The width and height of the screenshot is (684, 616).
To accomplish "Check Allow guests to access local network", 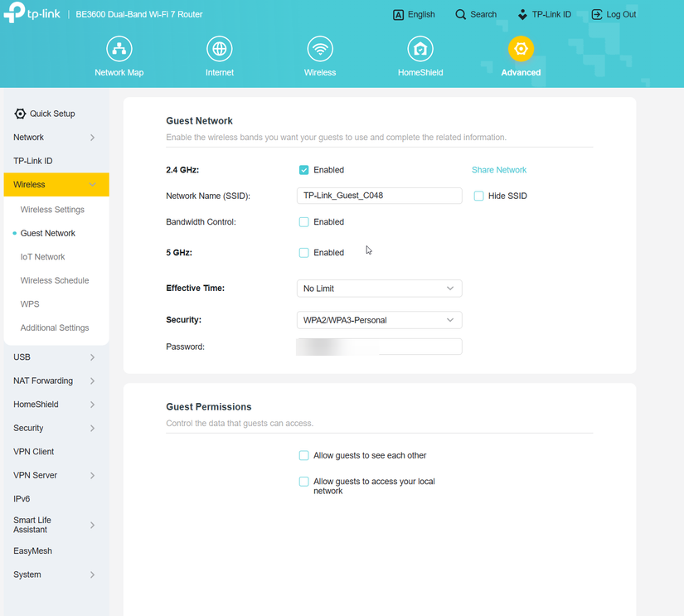I will (304, 482).
